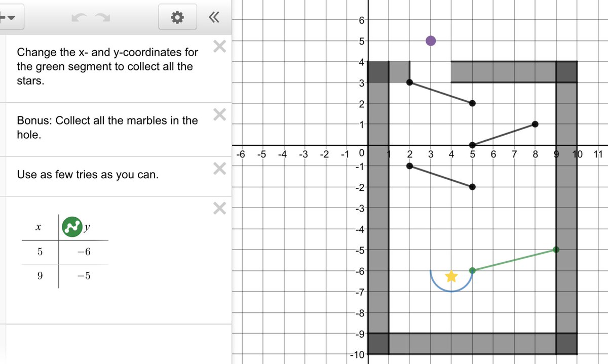This screenshot has width=608, height=364.
Task: Click the blue semicircle hole curve
Action: [451, 291]
